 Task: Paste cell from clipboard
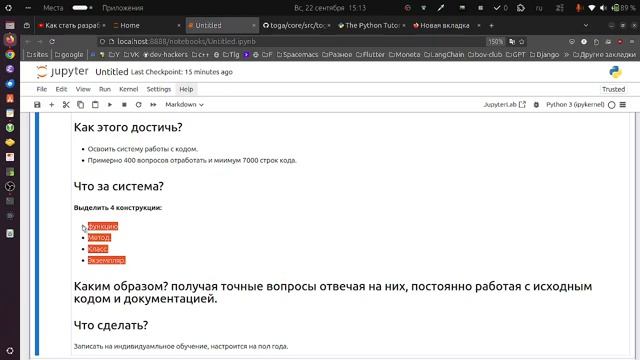point(95,105)
